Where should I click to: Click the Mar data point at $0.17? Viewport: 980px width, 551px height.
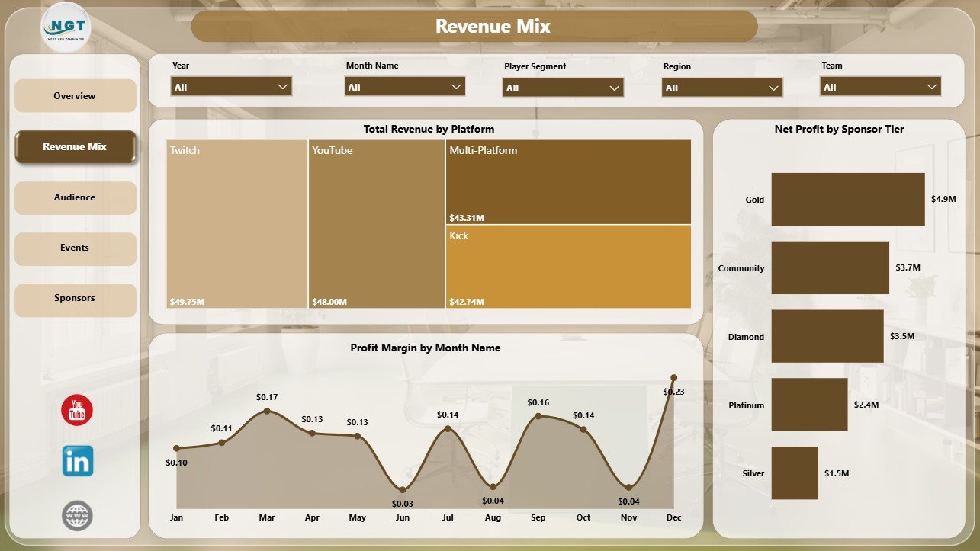(267, 411)
